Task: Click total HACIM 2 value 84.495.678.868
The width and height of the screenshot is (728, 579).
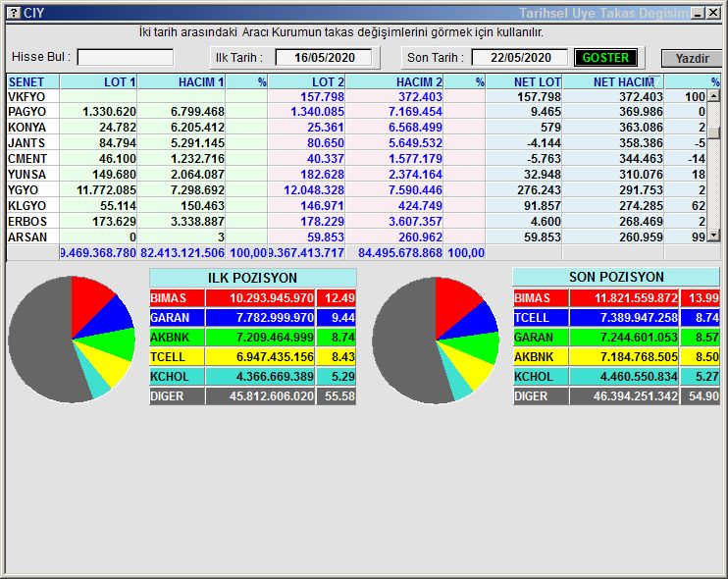Action: click(399, 253)
